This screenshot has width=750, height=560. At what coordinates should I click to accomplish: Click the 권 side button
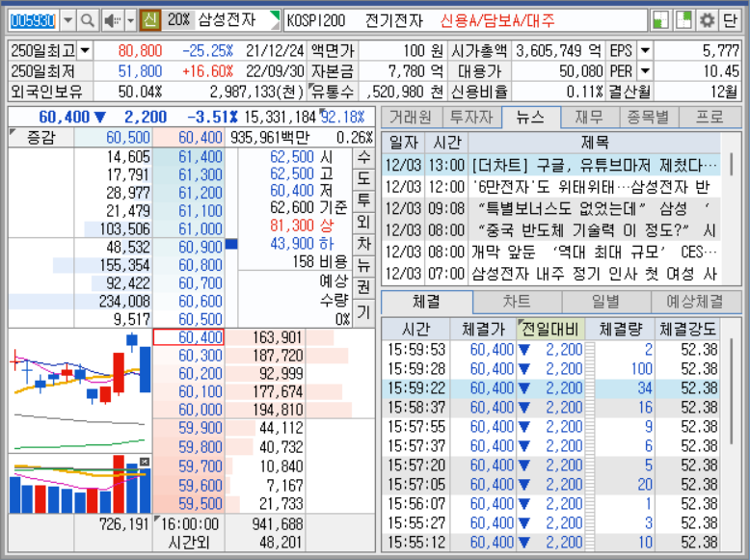(x=363, y=287)
